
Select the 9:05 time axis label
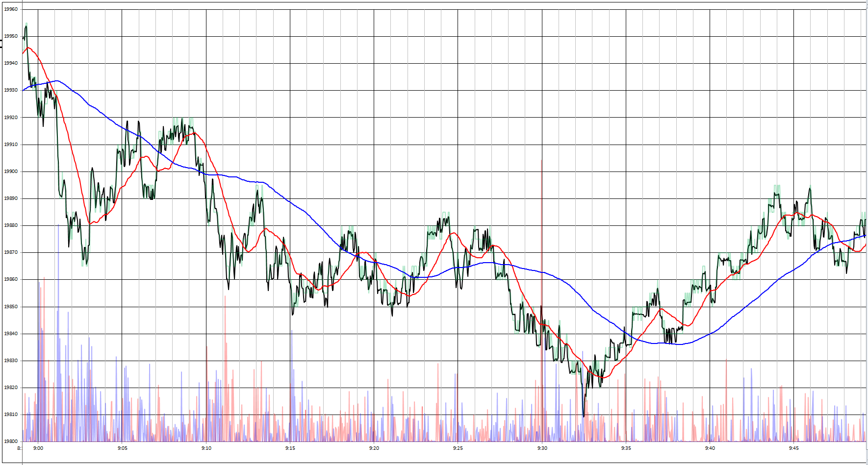[x=122, y=448]
